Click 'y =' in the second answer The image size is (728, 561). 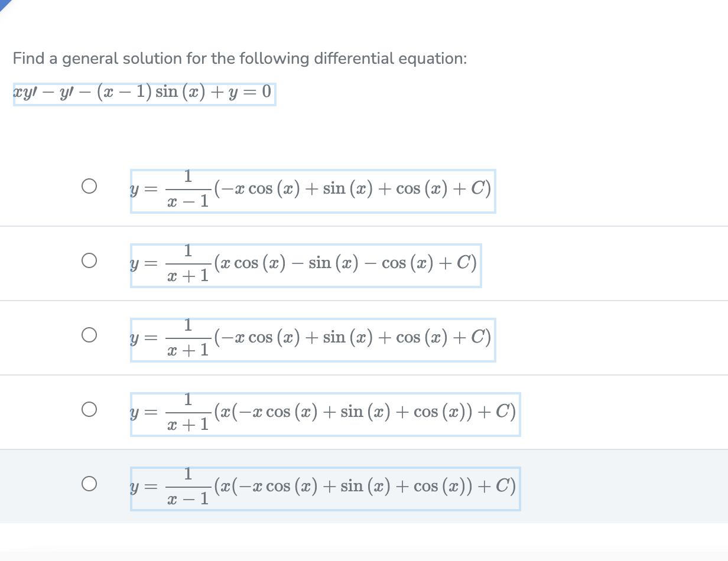(x=143, y=264)
